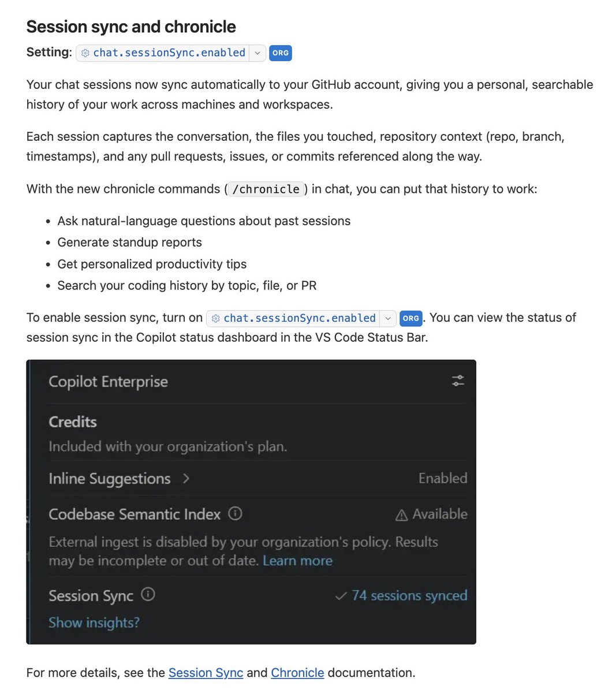
Task: Select the Inline Suggestions Enabled status
Action: (x=443, y=478)
